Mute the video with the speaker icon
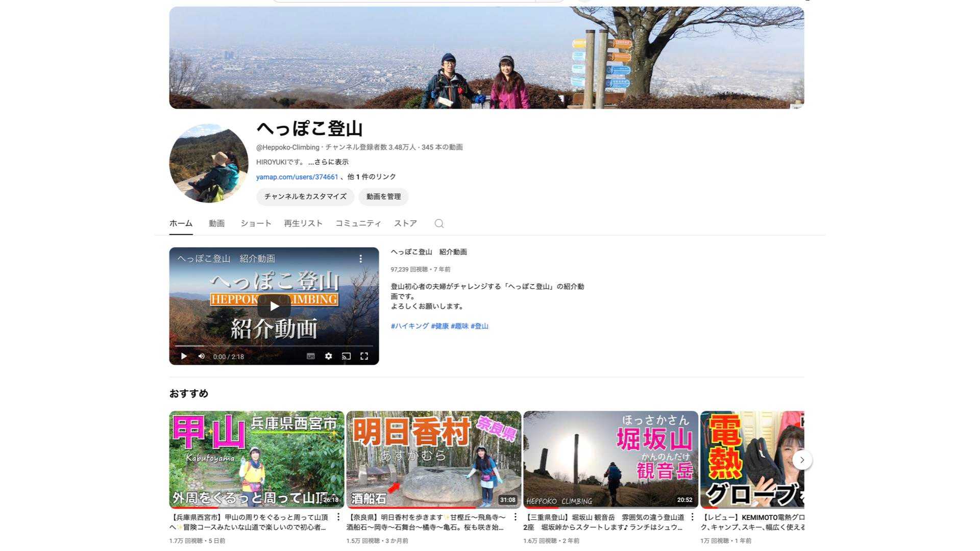This screenshot has width=980, height=551. (x=202, y=356)
